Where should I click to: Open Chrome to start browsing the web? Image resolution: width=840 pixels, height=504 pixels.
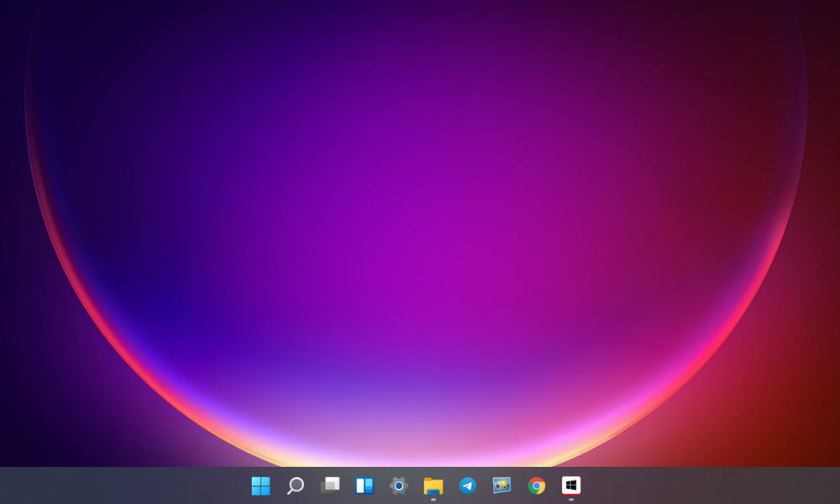click(535, 486)
